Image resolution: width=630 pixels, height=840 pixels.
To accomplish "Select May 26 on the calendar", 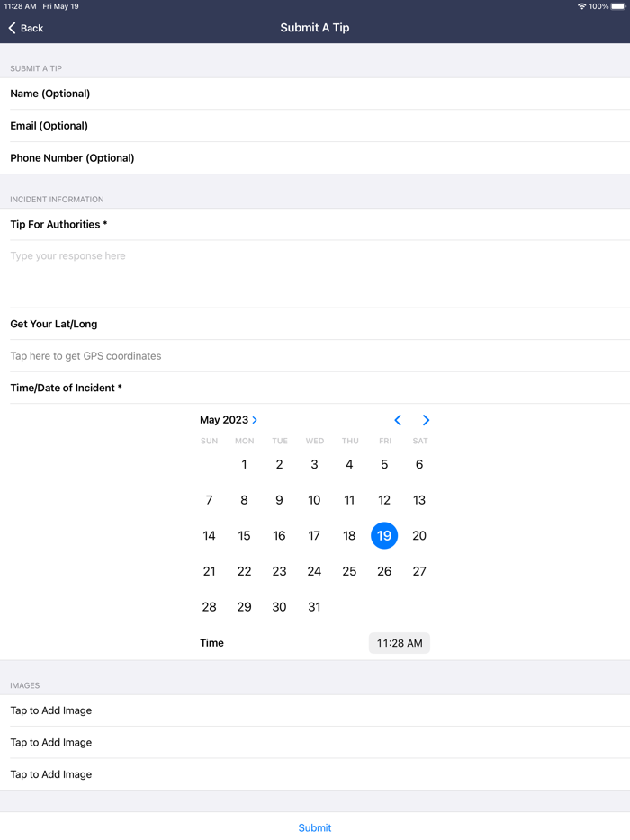I will (384, 572).
